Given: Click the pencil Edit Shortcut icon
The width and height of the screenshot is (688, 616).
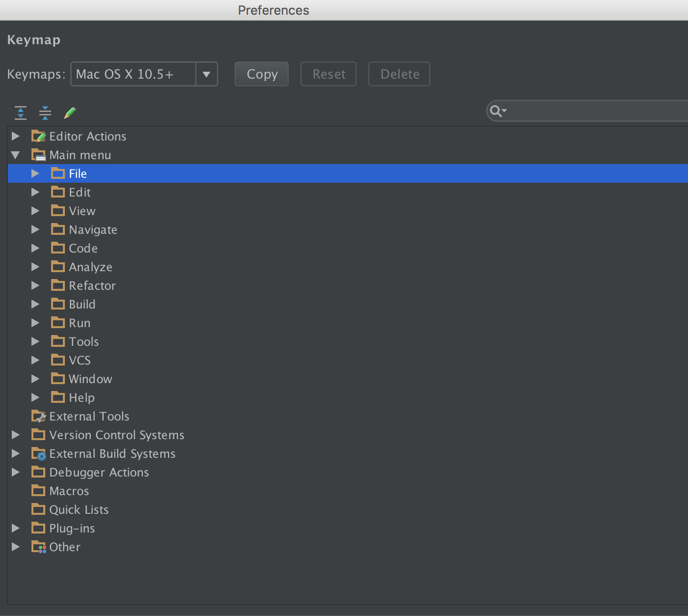Looking at the screenshot, I should click(70, 112).
